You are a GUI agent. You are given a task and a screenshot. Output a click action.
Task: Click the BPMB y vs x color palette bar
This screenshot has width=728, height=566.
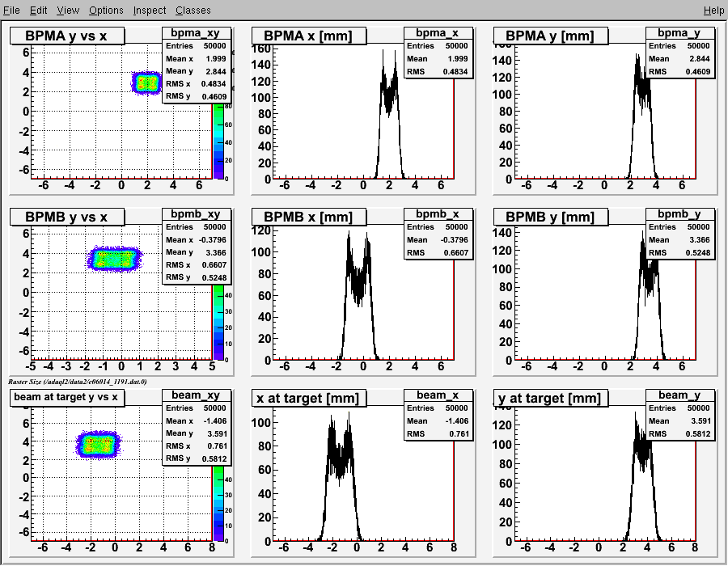pos(218,322)
